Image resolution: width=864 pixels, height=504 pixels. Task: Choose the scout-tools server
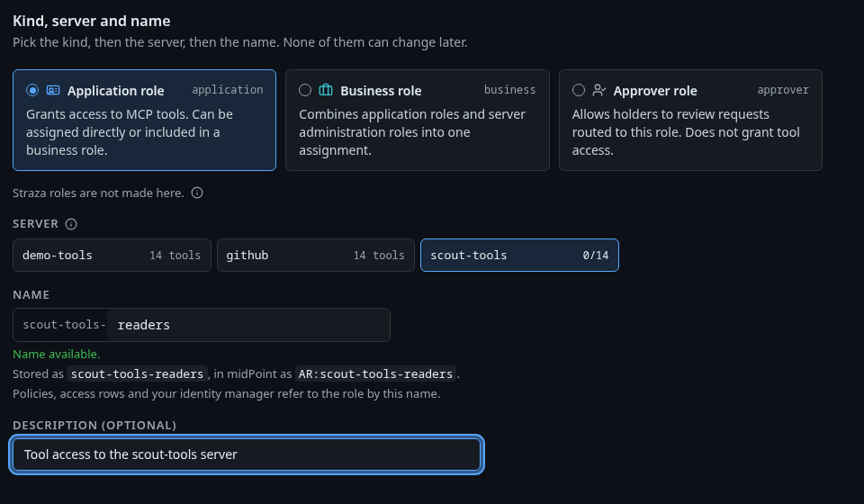[519, 255]
